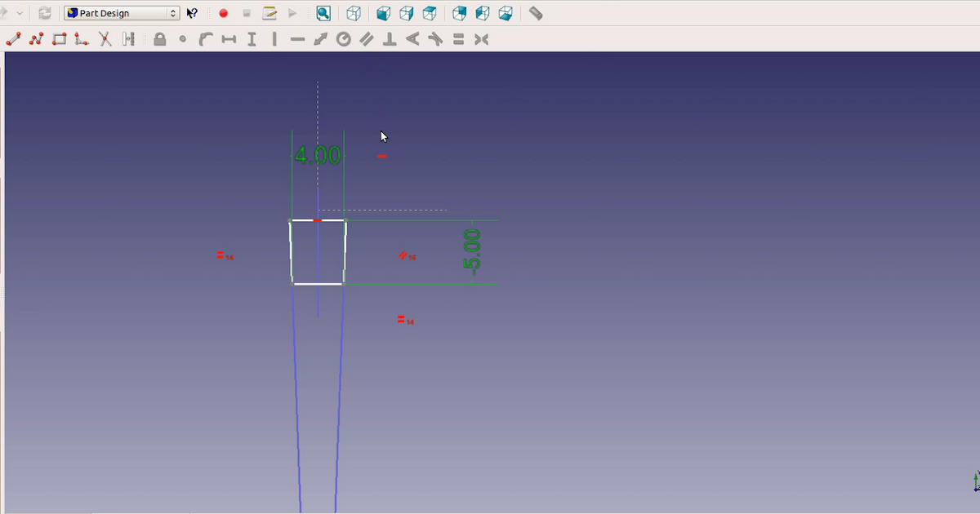This screenshot has height=514, width=980.
Task: Activate the What's This help cursor
Action: coord(192,13)
